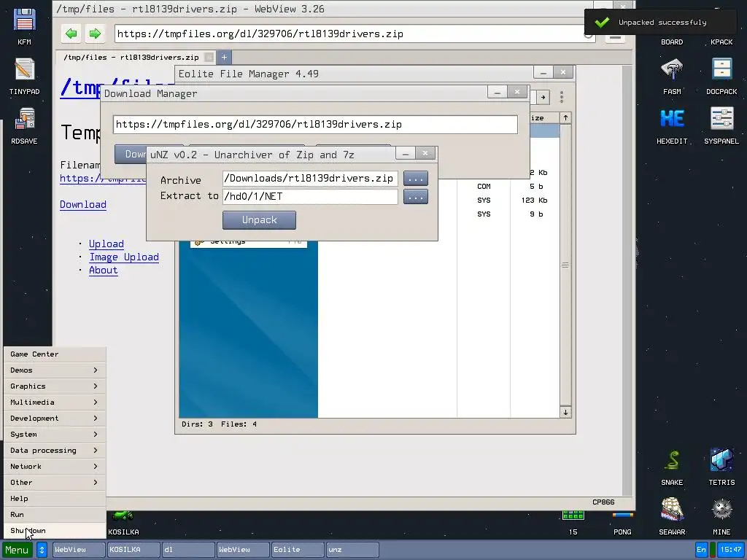Click the Unpack button
Image resolution: width=747 pixels, height=560 pixels.
(x=259, y=220)
